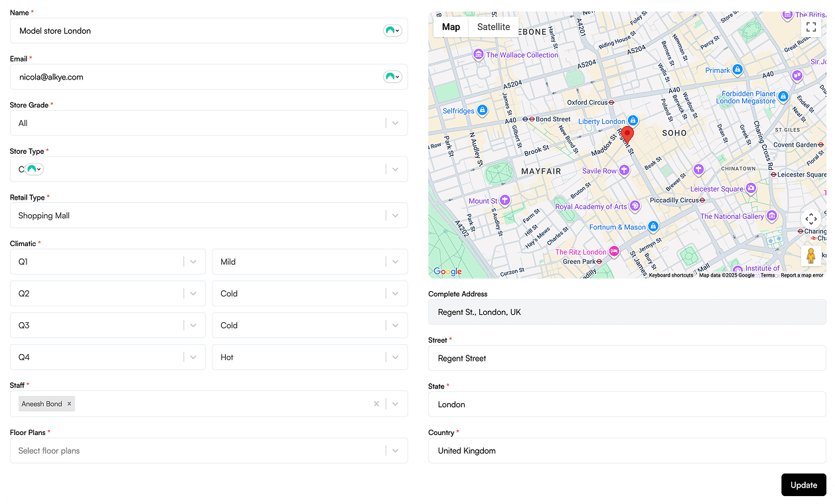Expand the Floor Plans selector
835x504 pixels.
coord(396,451)
